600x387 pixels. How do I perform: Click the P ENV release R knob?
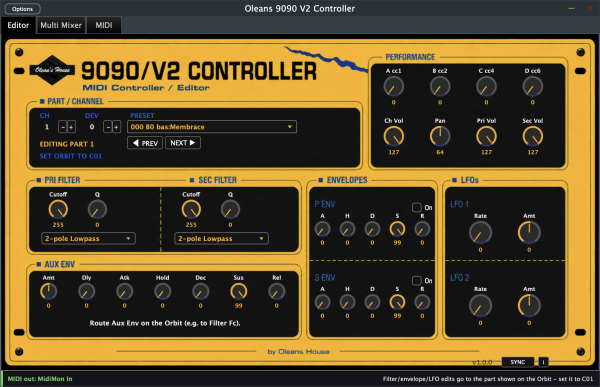click(422, 229)
